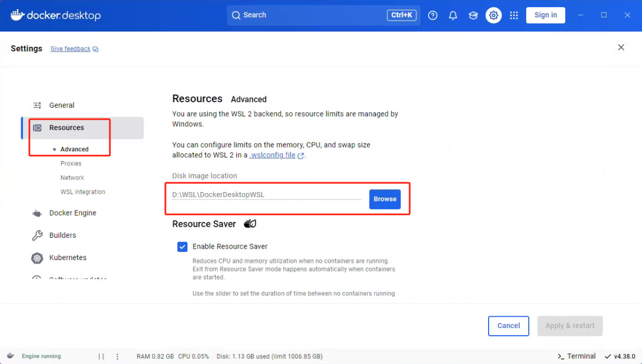Click the Docker Desktop logo

[55, 15]
